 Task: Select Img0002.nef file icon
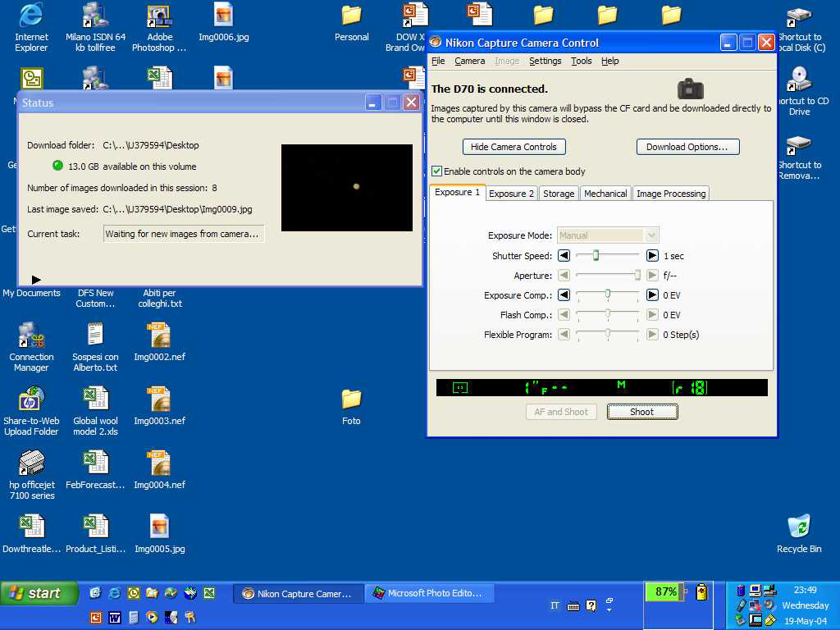tap(159, 342)
